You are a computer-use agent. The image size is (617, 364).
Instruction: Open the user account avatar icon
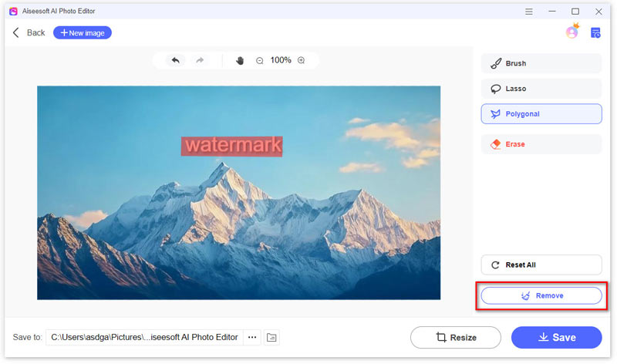[x=571, y=32]
